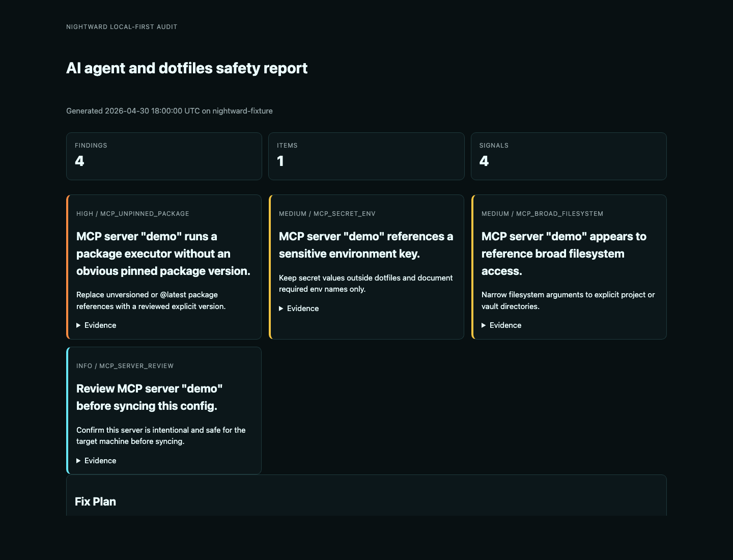The width and height of the screenshot is (733, 560).
Task: Click the sensitive environment key finding title
Action: point(366,245)
